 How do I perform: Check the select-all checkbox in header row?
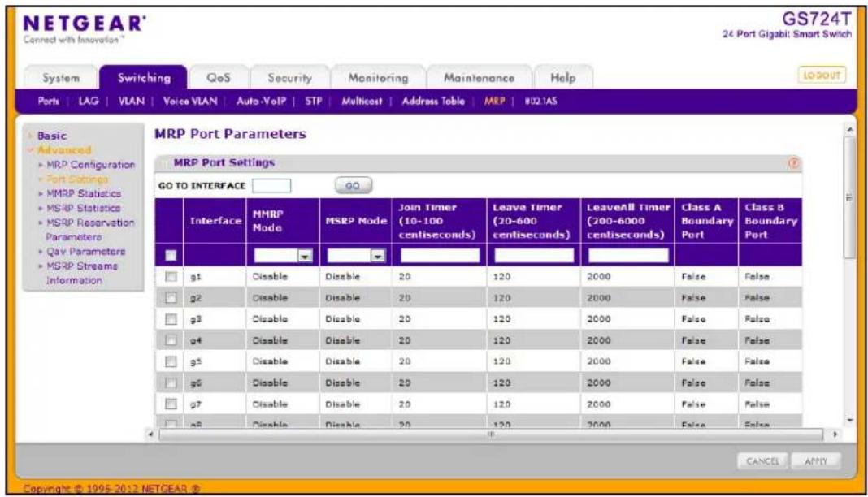click(x=171, y=256)
